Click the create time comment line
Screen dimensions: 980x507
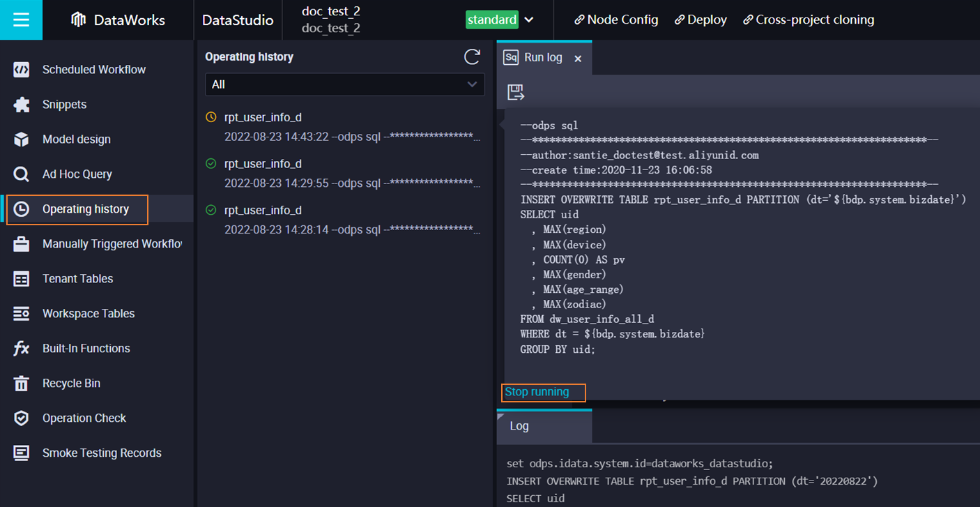tap(615, 170)
